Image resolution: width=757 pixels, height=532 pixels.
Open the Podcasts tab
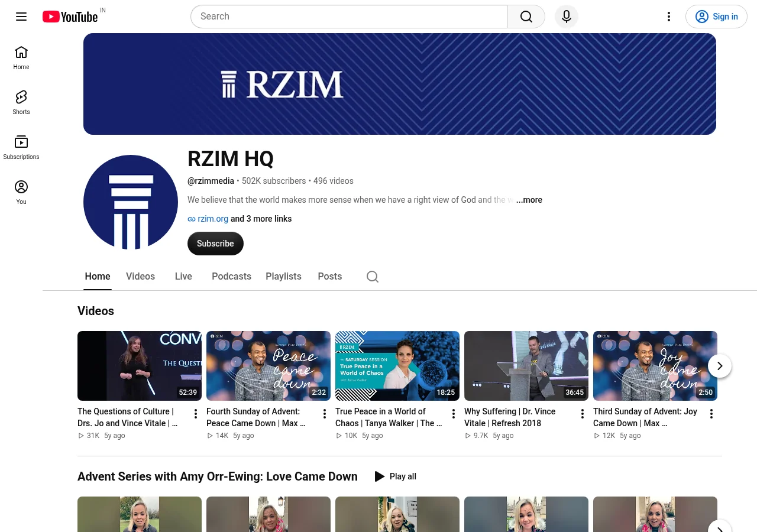[231, 277]
